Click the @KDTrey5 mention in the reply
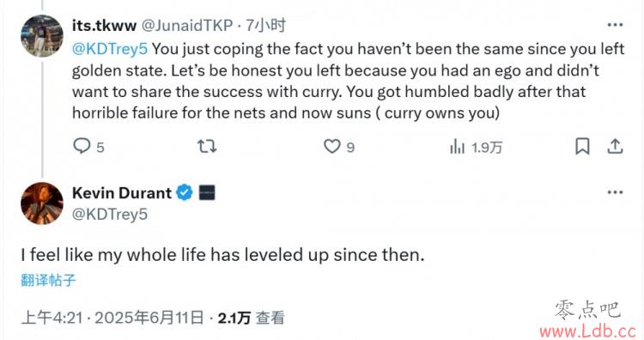Screen dimensions: 644x340 [110, 49]
